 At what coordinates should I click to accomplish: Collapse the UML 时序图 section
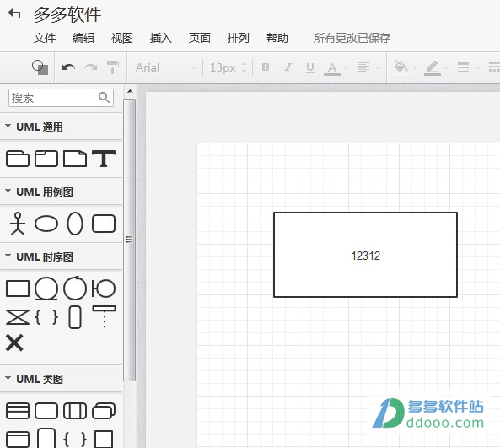point(61,256)
